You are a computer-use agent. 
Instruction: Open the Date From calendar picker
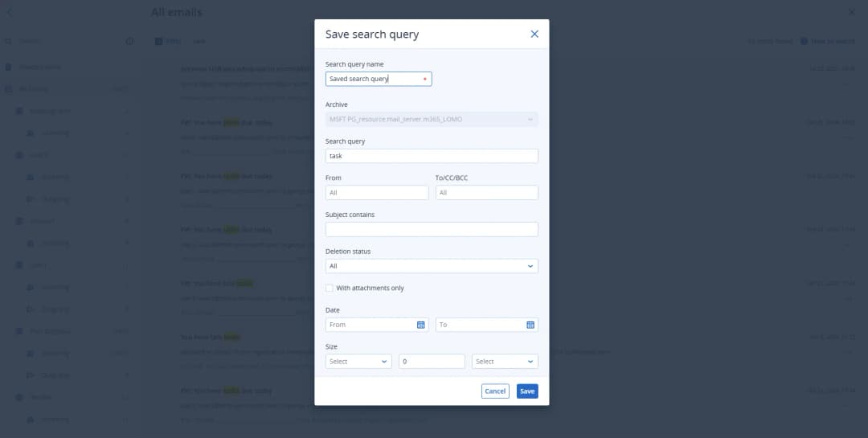(x=420, y=325)
